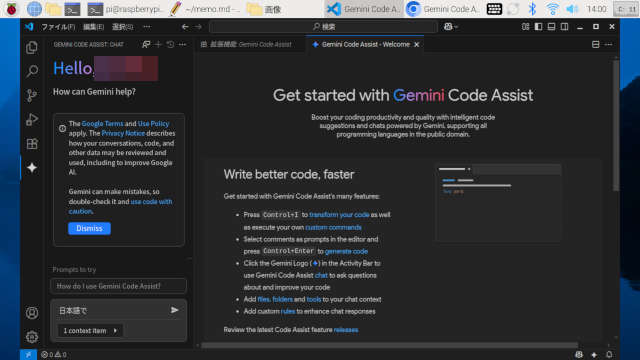
Task: Open the releases link
Action: [346, 329]
